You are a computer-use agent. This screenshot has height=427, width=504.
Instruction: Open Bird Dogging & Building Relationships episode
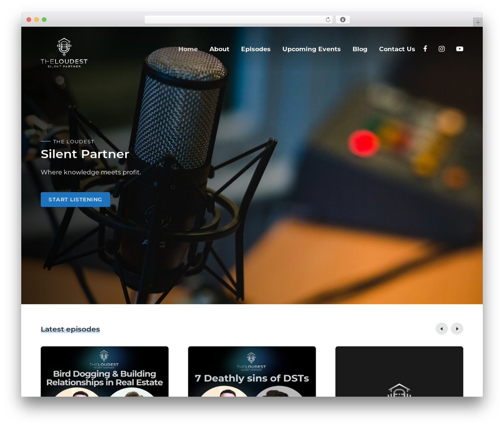click(x=105, y=371)
